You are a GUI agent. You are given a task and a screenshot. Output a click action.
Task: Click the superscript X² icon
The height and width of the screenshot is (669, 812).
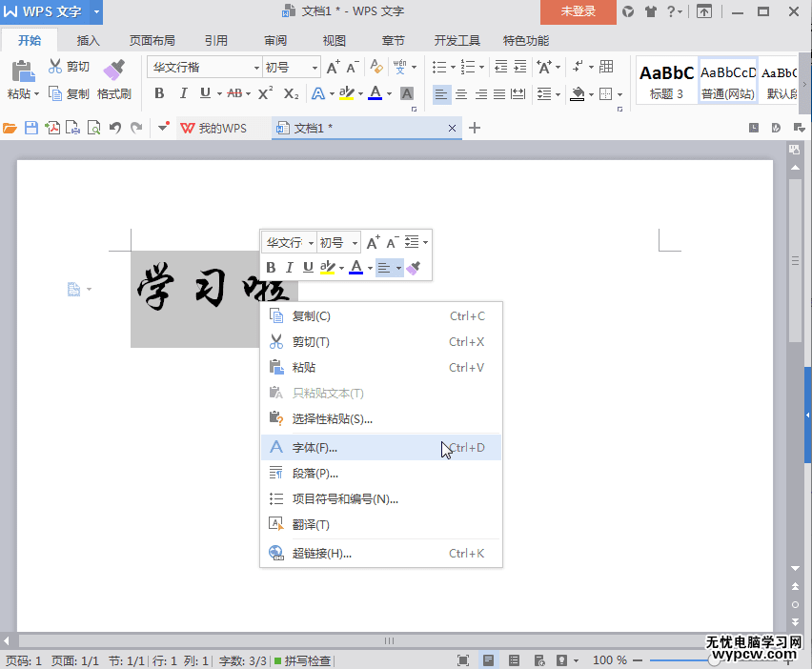coord(264,93)
